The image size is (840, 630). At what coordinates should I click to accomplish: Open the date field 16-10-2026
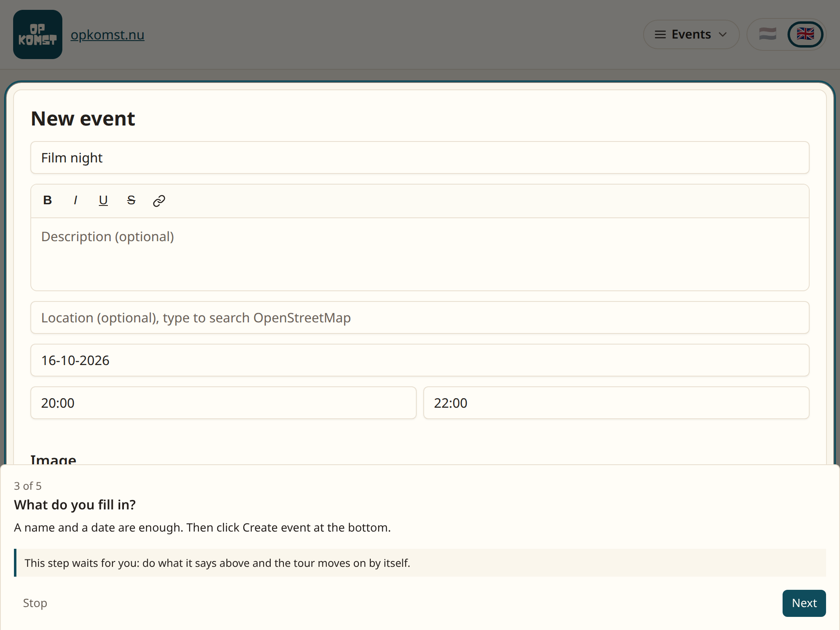tap(420, 361)
